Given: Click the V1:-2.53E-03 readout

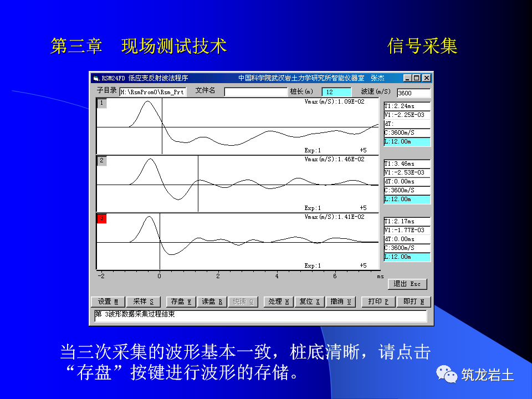Looking at the screenshot, I should [407, 172].
